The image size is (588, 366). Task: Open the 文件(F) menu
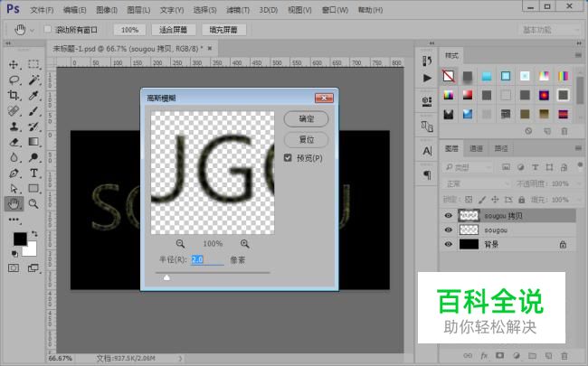click(42, 10)
